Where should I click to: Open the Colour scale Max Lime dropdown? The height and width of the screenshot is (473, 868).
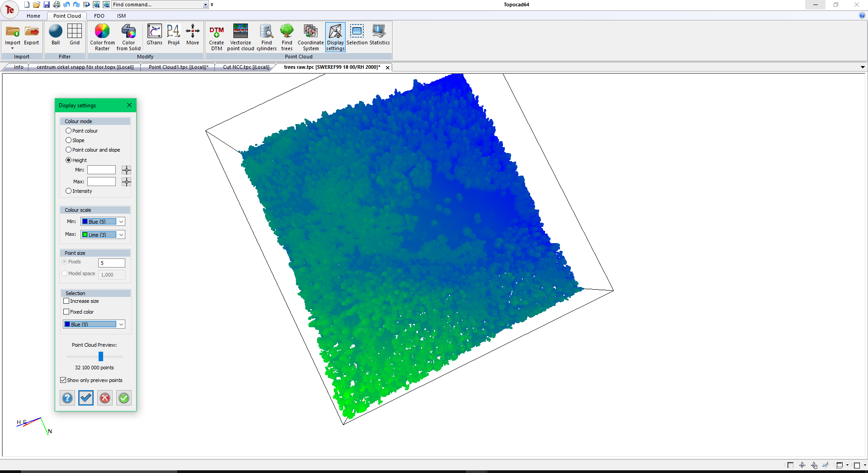(x=121, y=235)
